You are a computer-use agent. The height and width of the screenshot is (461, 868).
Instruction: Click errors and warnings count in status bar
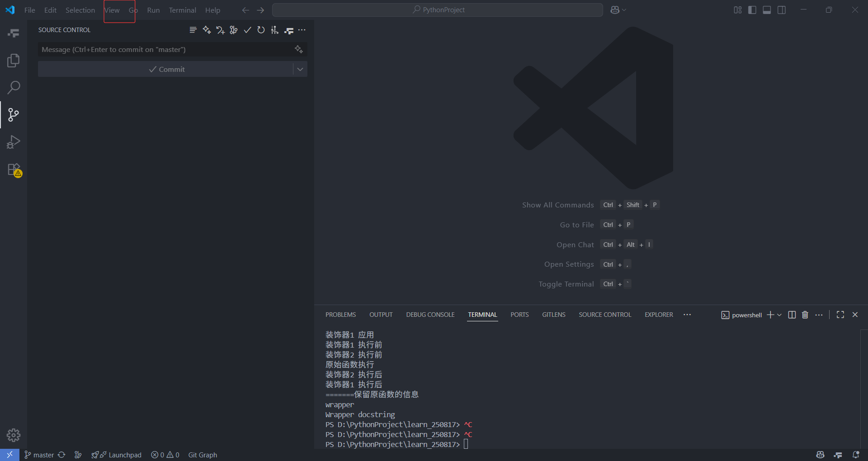165,455
